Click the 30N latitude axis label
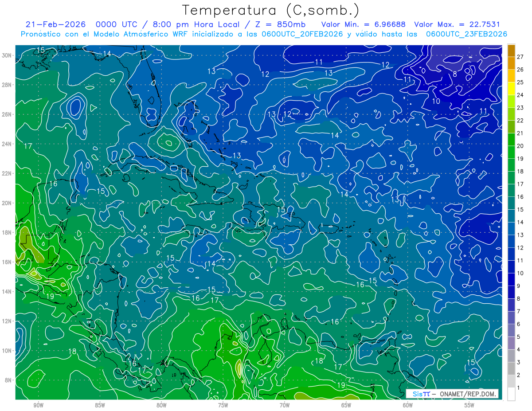 pos(7,55)
